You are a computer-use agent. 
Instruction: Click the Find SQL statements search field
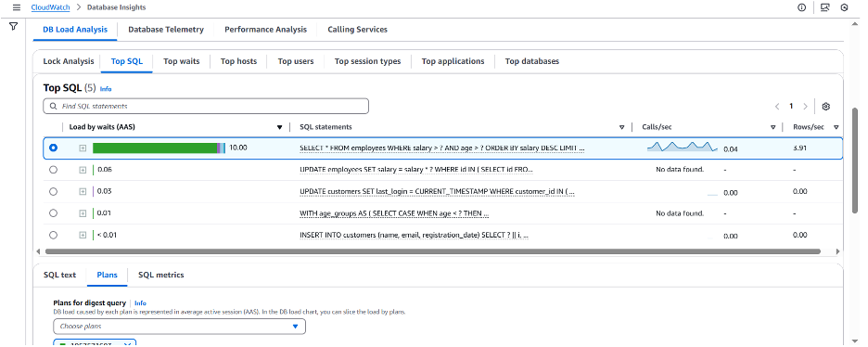click(206, 107)
